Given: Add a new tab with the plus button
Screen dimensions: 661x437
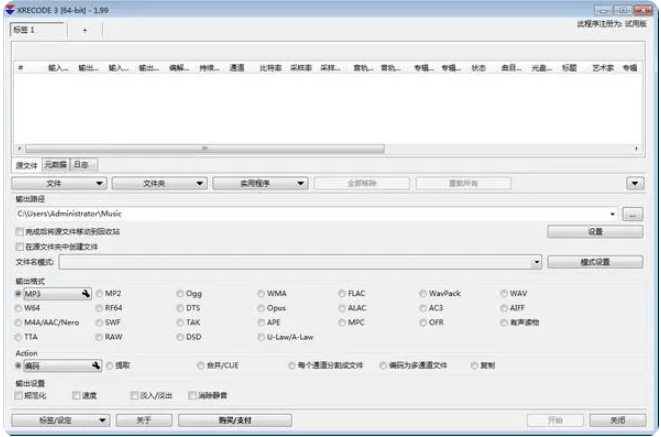Looking at the screenshot, I should click(x=85, y=30).
